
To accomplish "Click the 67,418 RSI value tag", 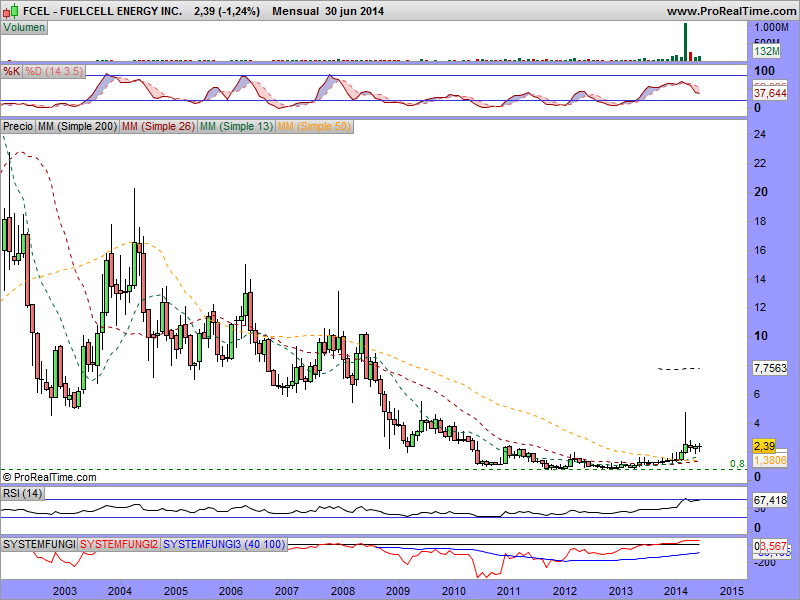I will coord(770,500).
